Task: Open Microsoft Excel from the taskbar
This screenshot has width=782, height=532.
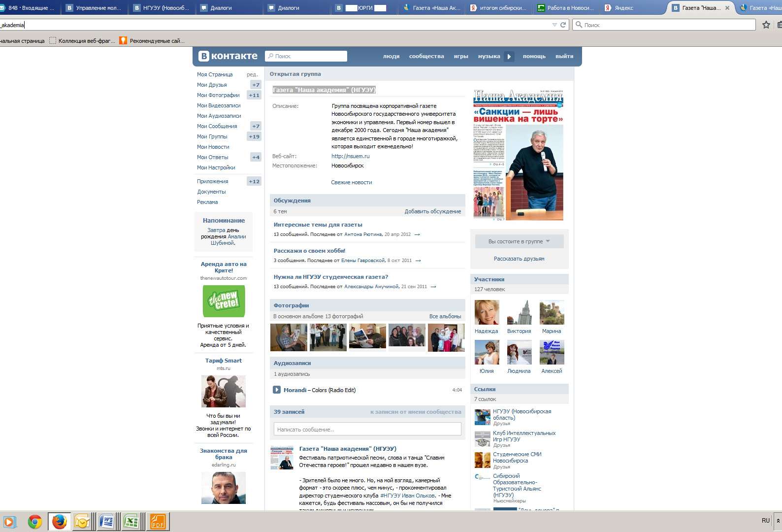Action: coord(131,522)
